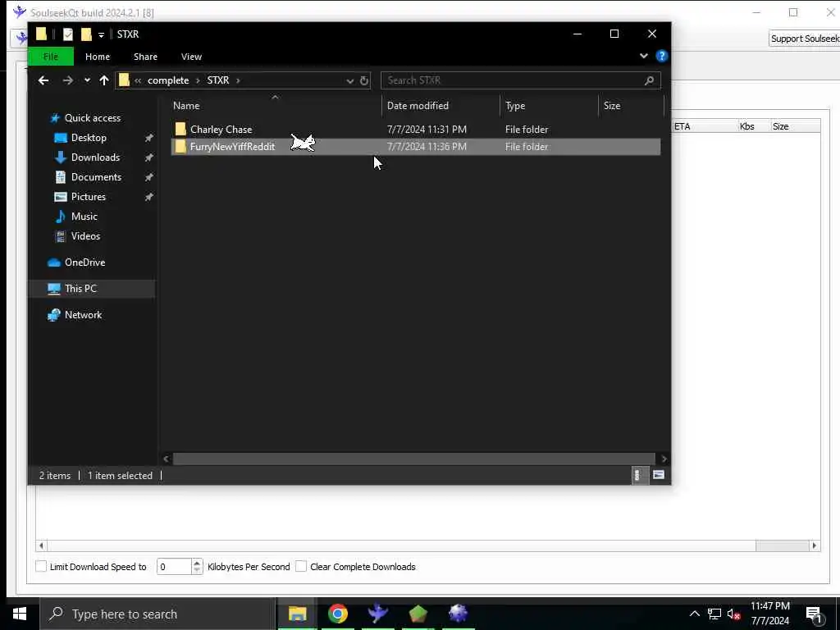The width and height of the screenshot is (840, 630).
Task: Sort by Type column header
Action: (x=549, y=106)
